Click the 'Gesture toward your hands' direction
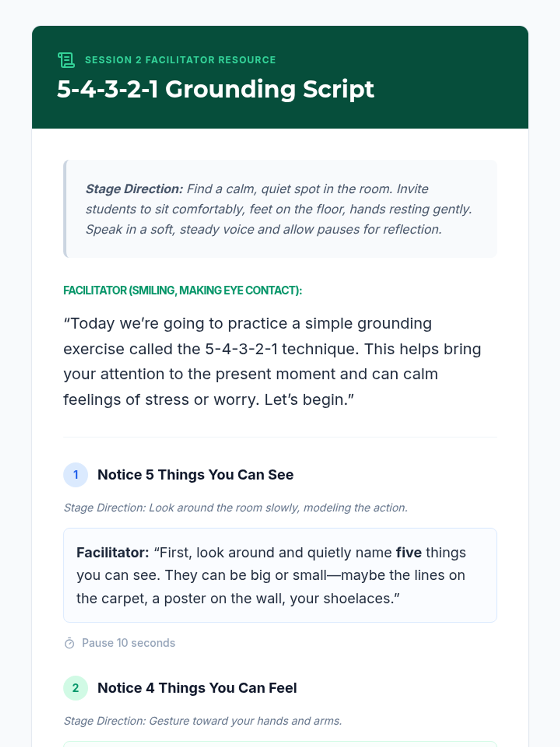This screenshot has width=560, height=747. tap(203, 721)
